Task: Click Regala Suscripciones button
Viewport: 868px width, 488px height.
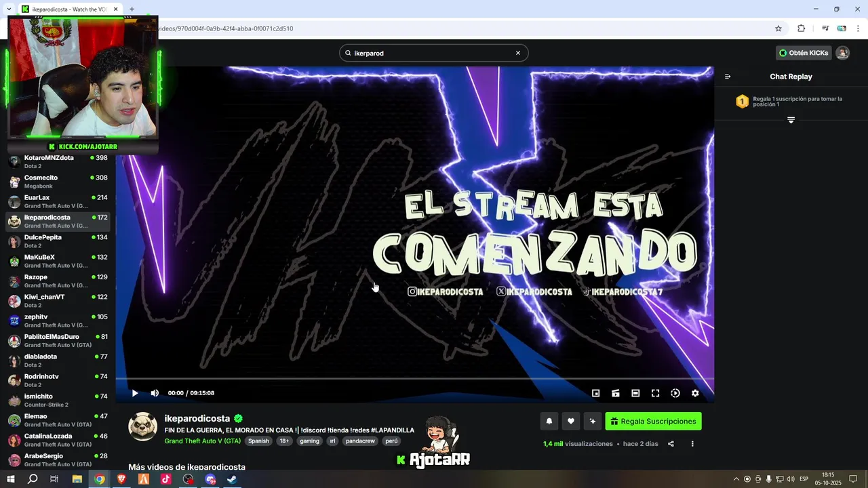Action: click(x=653, y=421)
